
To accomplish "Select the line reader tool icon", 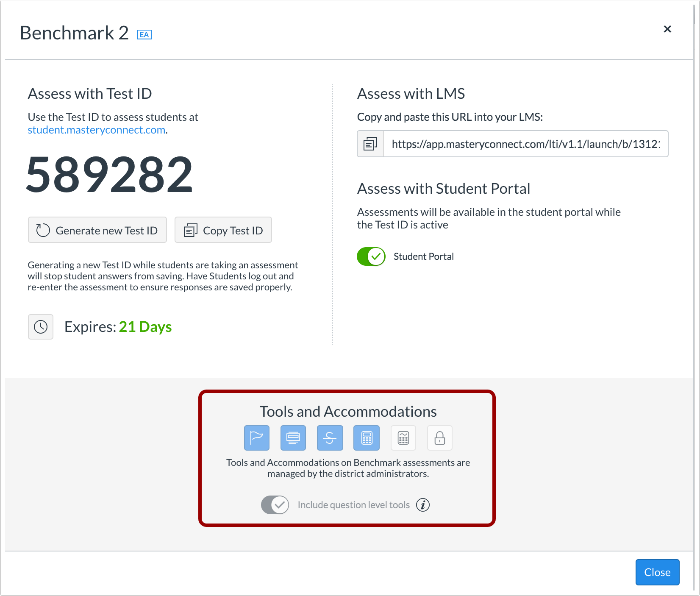I will point(293,438).
